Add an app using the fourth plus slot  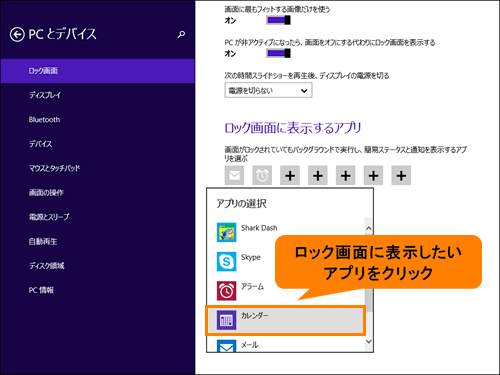373,175
